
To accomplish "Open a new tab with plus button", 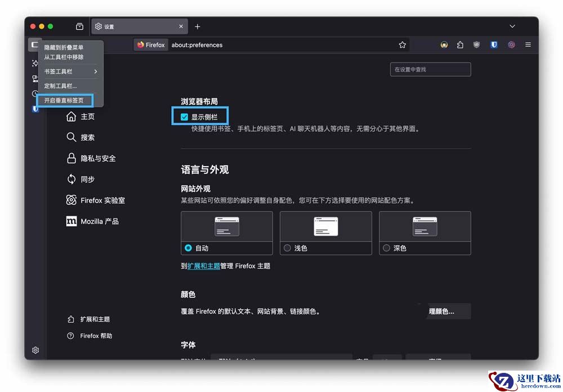I will (x=198, y=26).
